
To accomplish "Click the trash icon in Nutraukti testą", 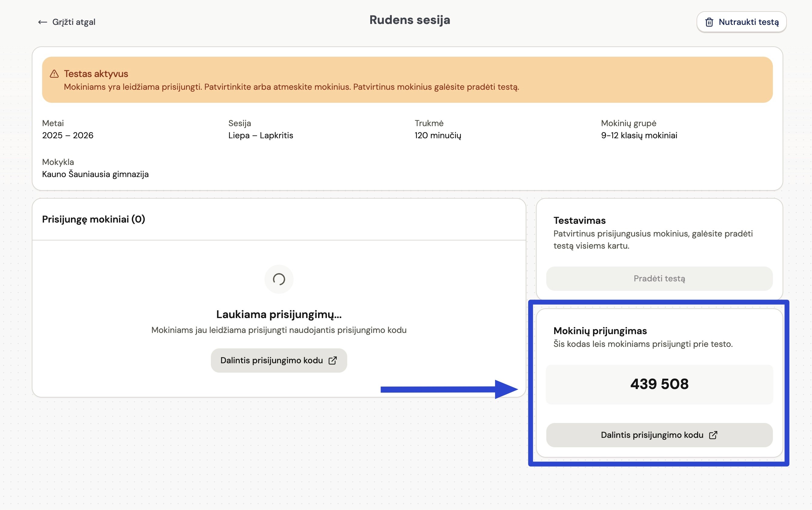I will coord(709,22).
